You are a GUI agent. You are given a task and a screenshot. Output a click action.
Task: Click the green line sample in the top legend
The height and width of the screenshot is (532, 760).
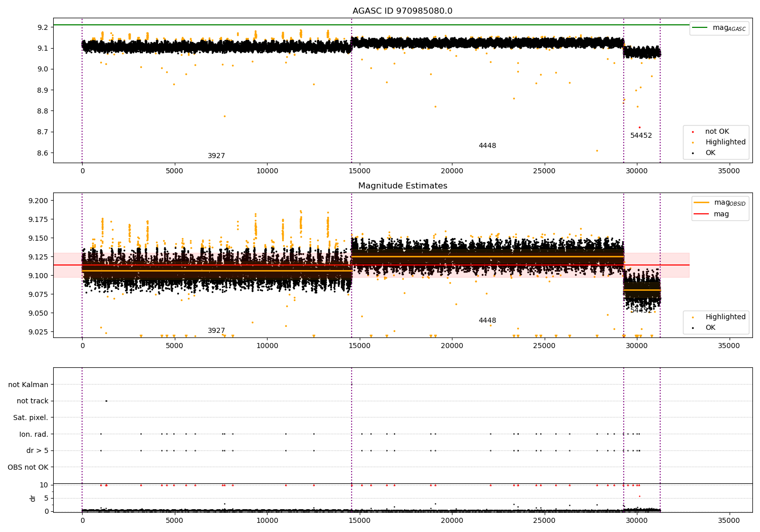tap(700, 28)
